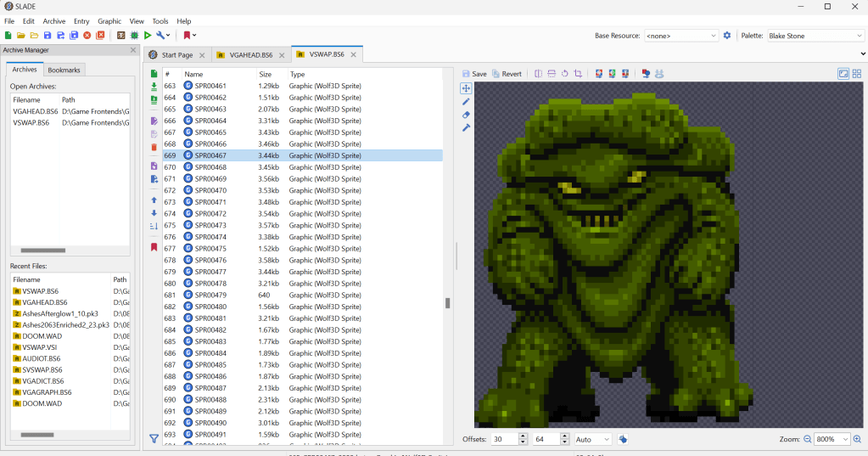Toggle single image view mode
Screen dimensions: 868x456
point(843,74)
